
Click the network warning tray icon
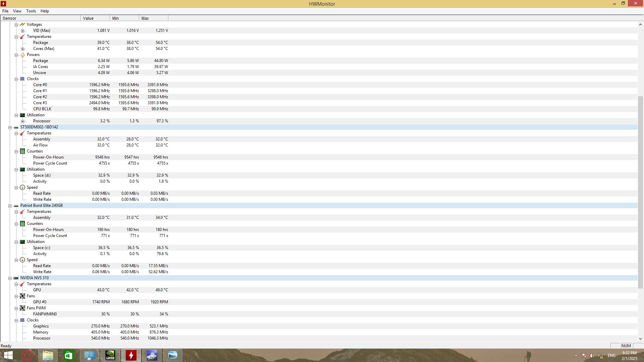[600, 356]
